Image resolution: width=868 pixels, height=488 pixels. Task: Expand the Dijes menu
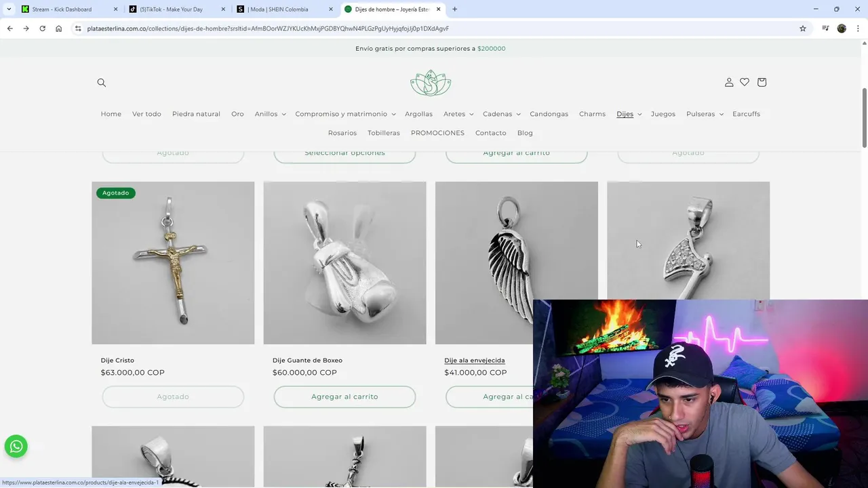click(x=629, y=114)
